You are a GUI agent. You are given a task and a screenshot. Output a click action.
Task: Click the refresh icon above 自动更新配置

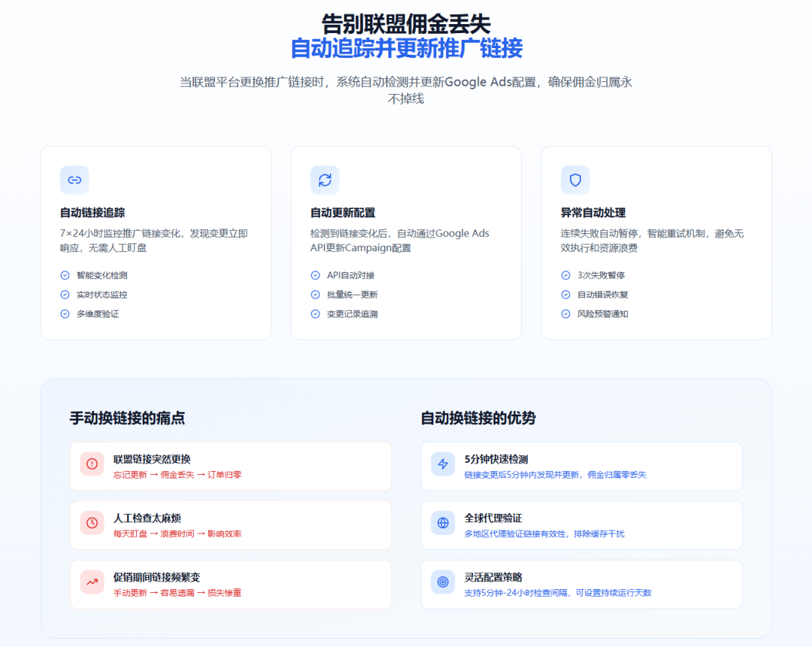pos(324,180)
